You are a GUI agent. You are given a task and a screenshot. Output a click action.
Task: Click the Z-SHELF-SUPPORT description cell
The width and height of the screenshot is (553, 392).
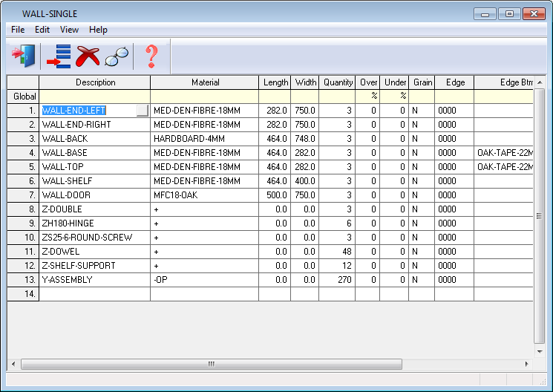click(x=95, y=266)
